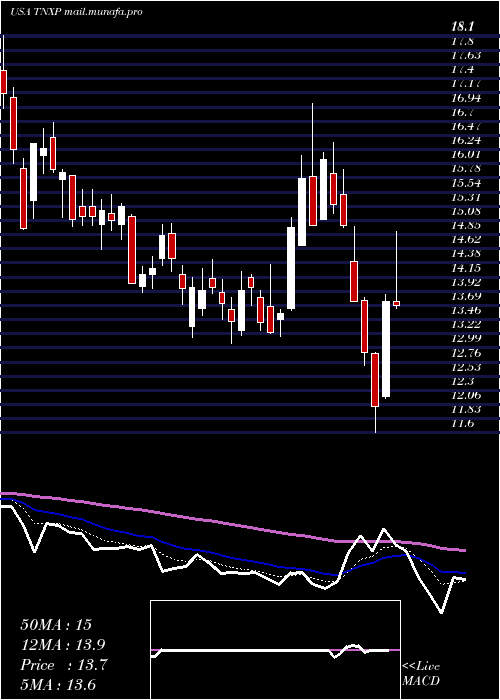Select the 16.24 price level label
The image size is (500, 700).
coord(466,140)
